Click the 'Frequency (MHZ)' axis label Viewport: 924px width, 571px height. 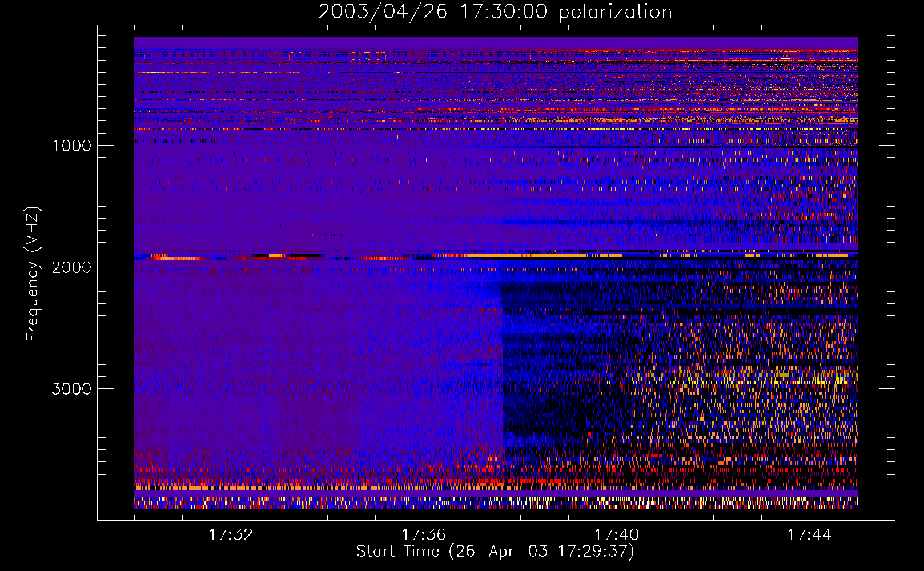33,274
